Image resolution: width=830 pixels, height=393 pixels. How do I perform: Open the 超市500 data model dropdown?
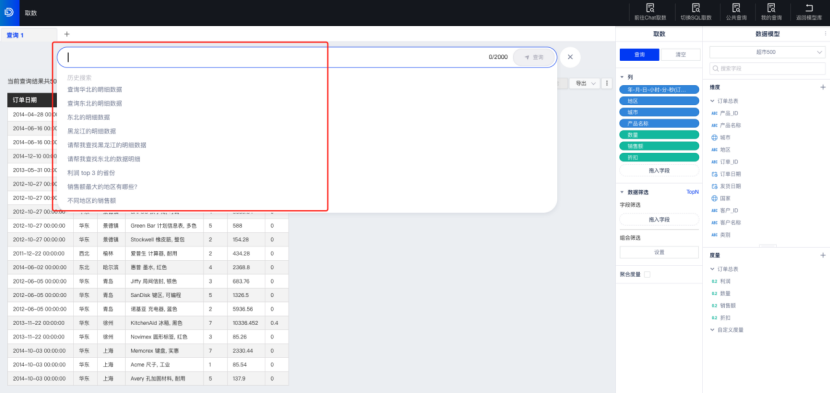[x=767, y=52]
